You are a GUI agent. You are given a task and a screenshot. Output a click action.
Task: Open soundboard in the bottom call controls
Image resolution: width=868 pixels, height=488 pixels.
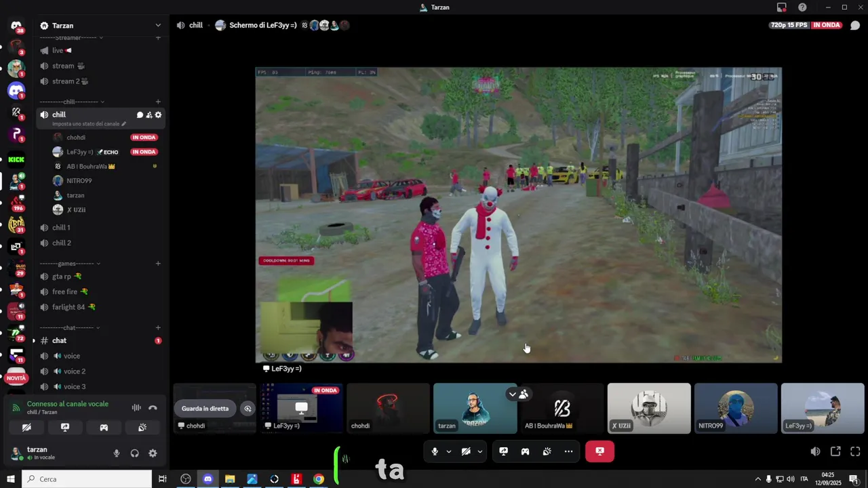click(x=547, y=451)
